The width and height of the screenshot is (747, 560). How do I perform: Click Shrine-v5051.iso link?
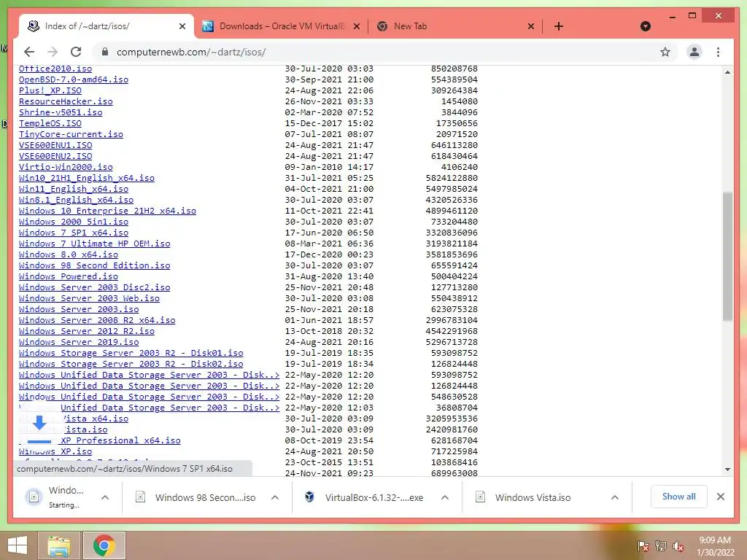coord(61,112)
